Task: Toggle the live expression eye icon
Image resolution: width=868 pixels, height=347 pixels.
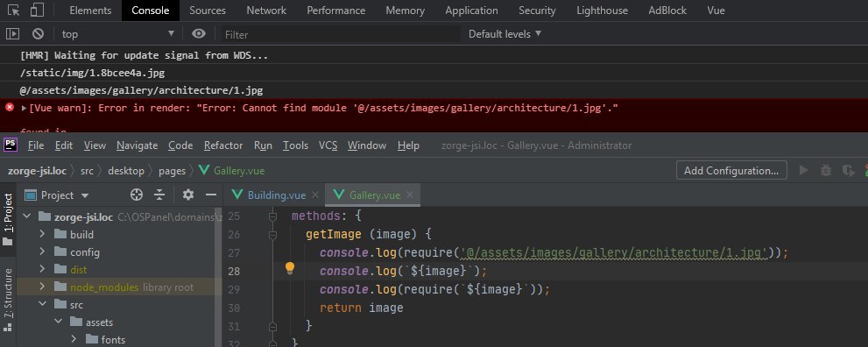Action: [199, 34]
